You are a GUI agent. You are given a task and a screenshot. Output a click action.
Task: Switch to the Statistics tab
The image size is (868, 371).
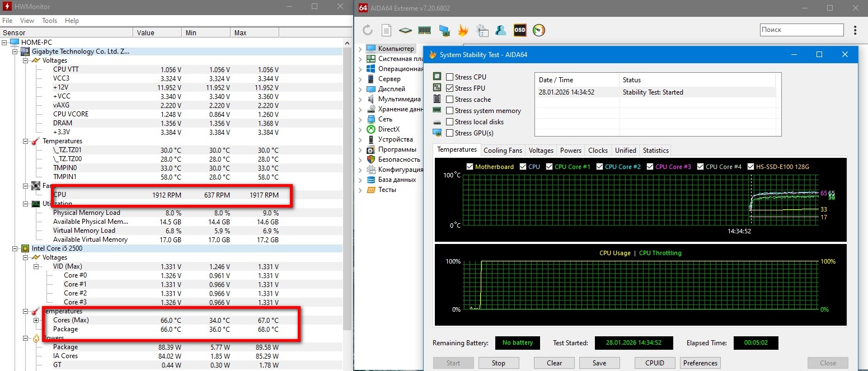point(655,150)
